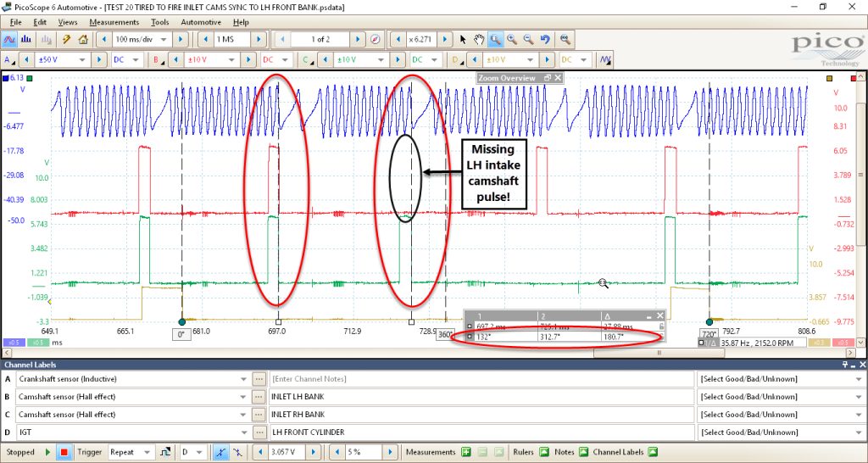Click the Home icon in toolbar
Image resolution: width=868 pixels, height=463 pixels.
click(83, 39)
